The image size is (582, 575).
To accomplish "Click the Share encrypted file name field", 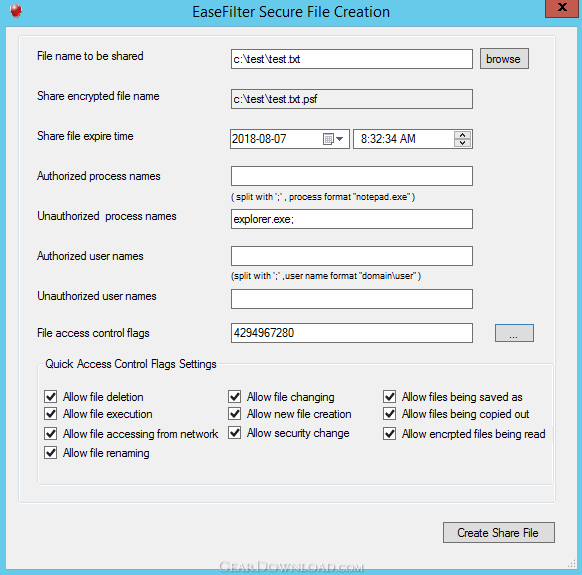I will [352, 99].
